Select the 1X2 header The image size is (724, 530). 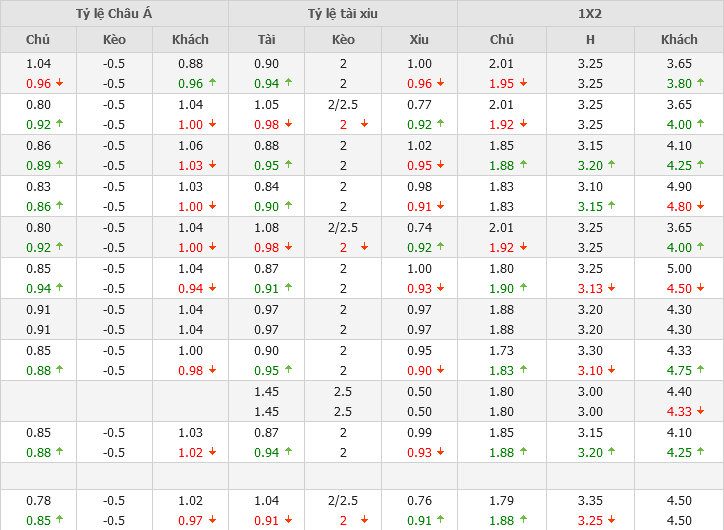590,14
